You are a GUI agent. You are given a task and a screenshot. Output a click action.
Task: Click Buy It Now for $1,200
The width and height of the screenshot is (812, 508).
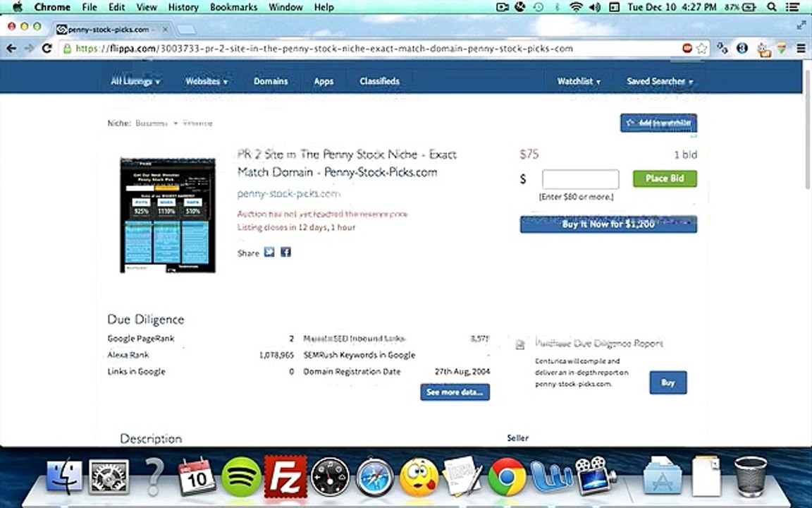608,224
